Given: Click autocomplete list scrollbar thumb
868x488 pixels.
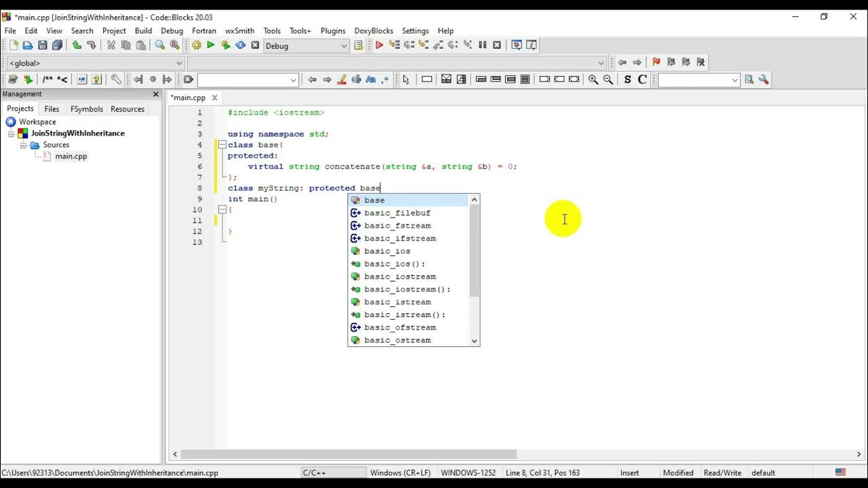Looking at the screenshot, I should 474,250.
